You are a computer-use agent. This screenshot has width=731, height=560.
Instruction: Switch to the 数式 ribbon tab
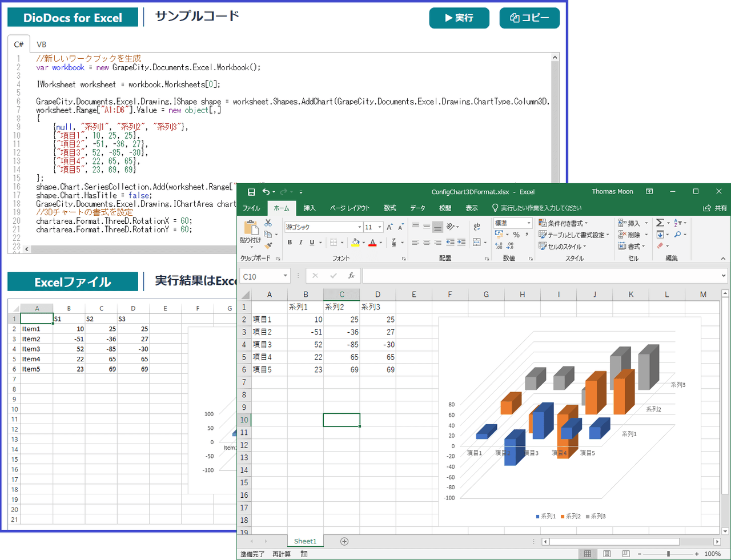click(390, 208)
